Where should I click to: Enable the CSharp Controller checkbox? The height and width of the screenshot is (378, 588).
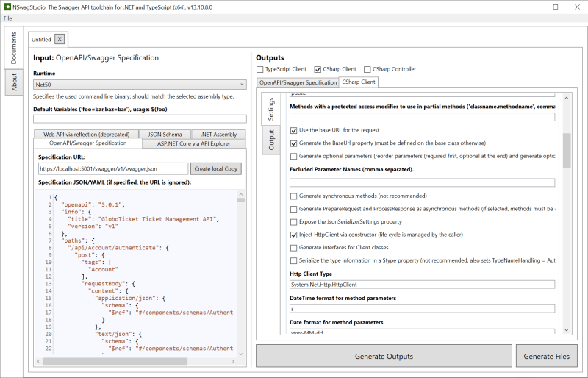[x=367, y=69]
